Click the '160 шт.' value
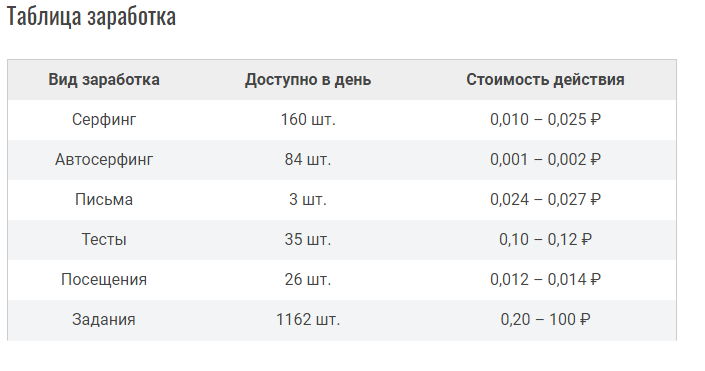The height and width of the screenshot is (371, 705). point(308,120)
